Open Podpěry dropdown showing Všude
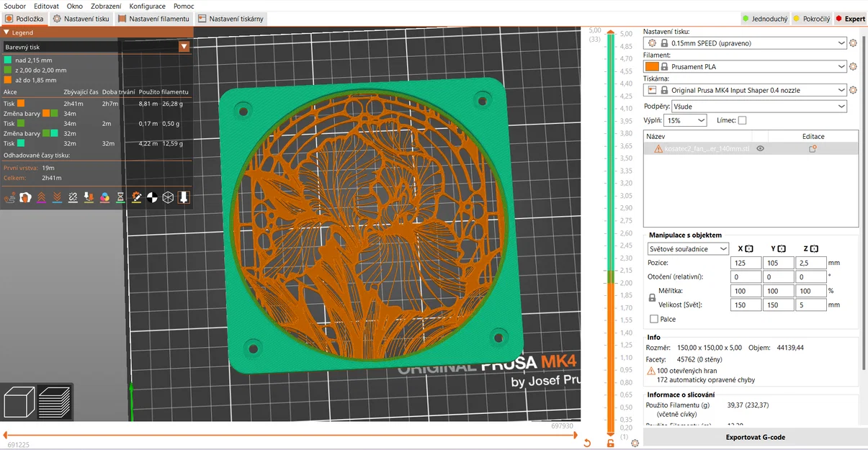This screenshot has width=868, height=450. click(x=759, y=107)
